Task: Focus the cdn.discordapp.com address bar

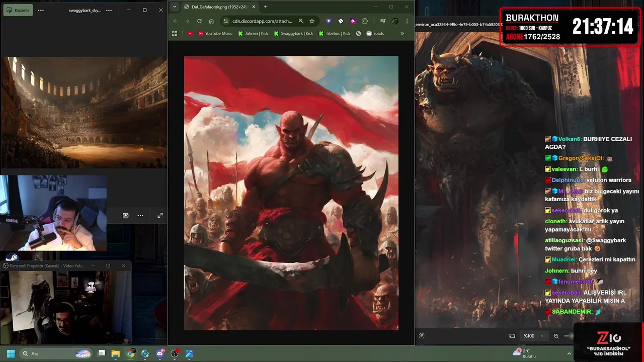Action: pos(262,21)
